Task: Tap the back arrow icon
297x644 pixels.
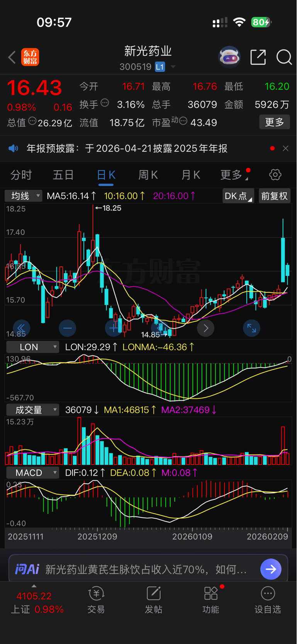Action: [x=12, y=57]
